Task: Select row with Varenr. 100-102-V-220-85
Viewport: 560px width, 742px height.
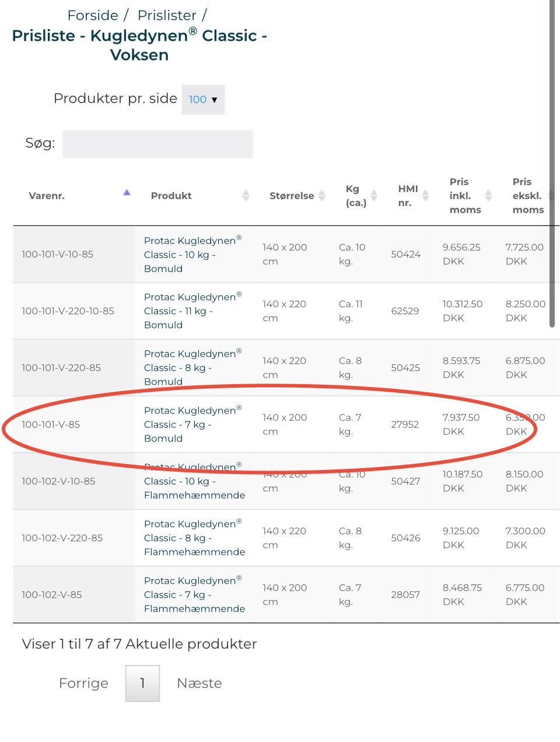Action: tap(286, 538)
